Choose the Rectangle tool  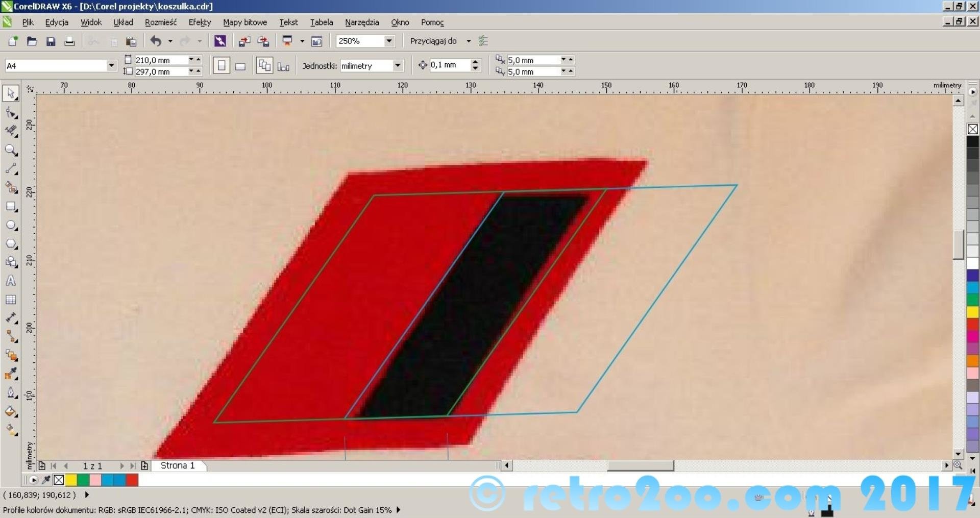pos(11,207)
